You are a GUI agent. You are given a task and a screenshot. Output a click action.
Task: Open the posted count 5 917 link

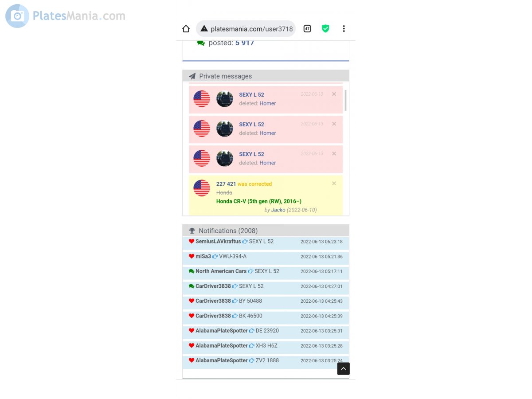tap(245, 43)
